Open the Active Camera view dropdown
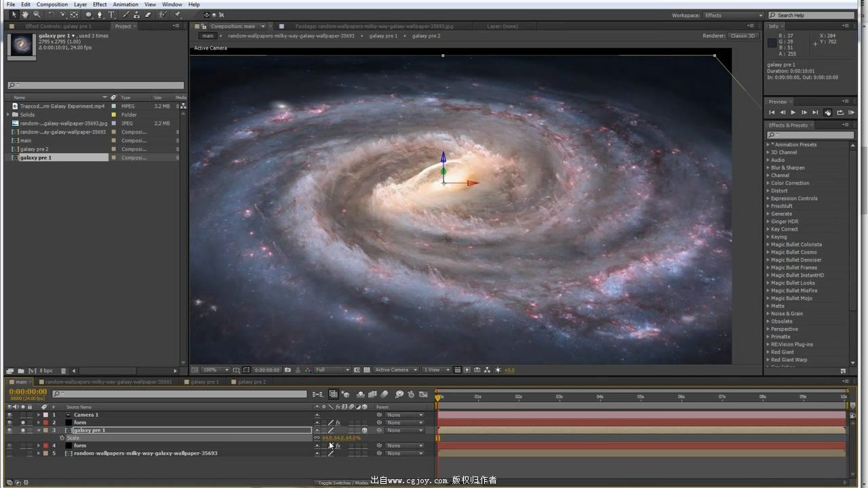This screenshot has width=868, height=488. (x=396, y=370)
